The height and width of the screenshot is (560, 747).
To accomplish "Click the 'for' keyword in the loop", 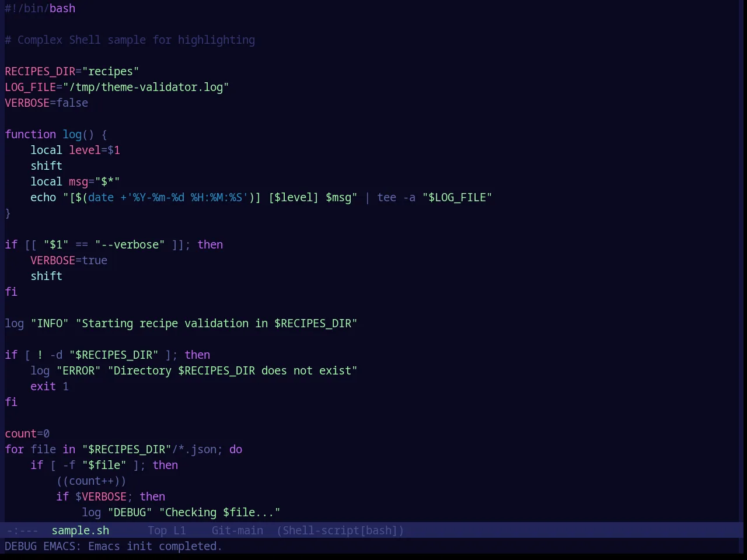I will [15, 449].
